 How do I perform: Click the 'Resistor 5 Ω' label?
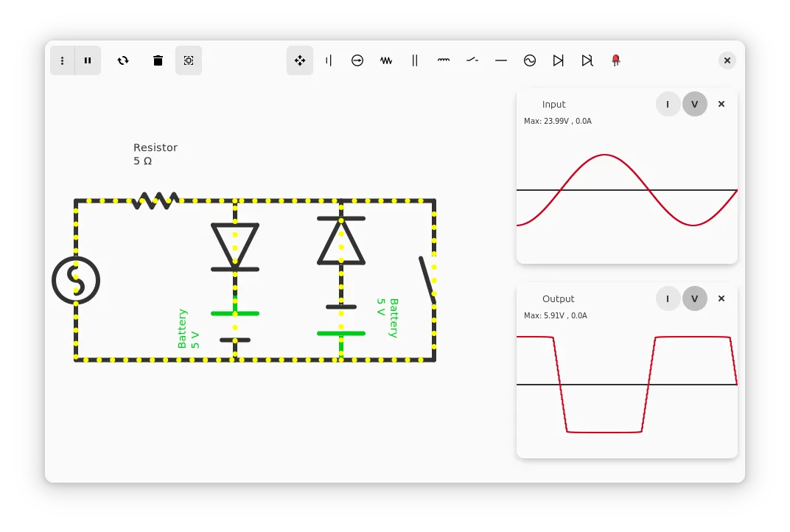coord(155,154)
